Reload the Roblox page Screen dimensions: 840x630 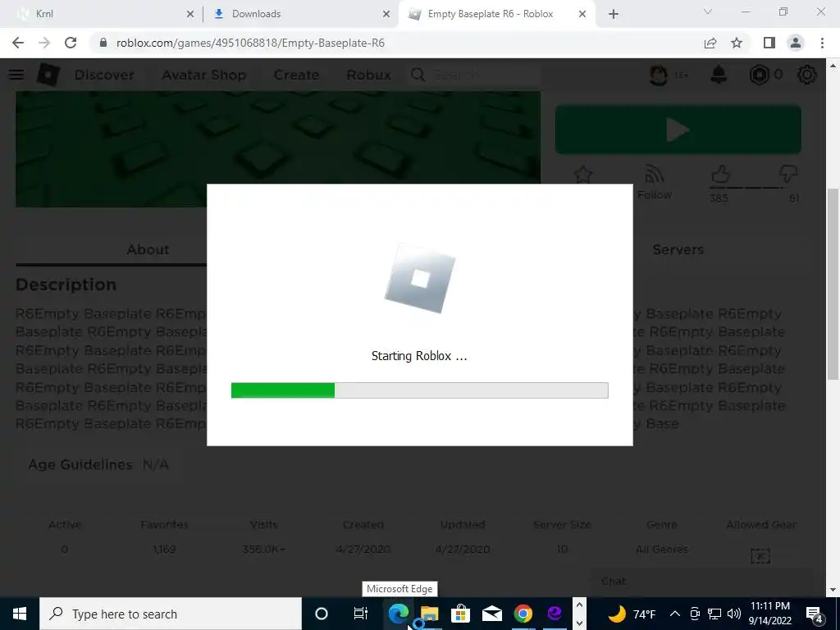[x=71, y=43]
